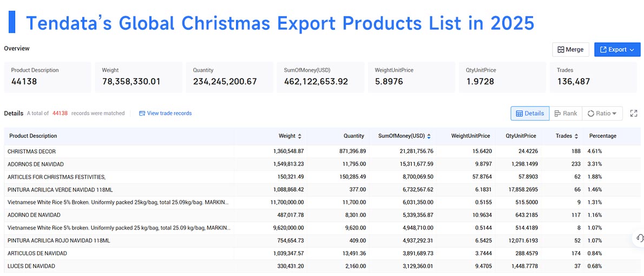Viewport: 644px width, 276px height.
Task: Click the customer support headset icon
Action: 640,238
